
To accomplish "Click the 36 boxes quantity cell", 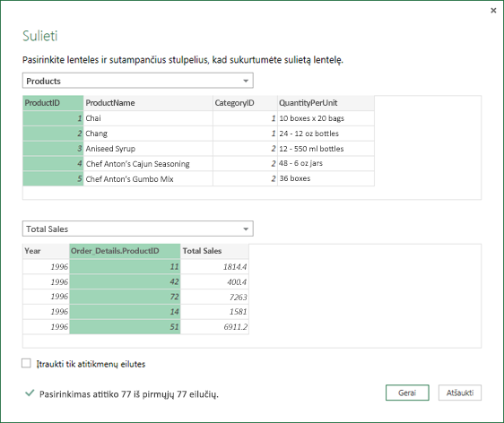I will (326, 178).
